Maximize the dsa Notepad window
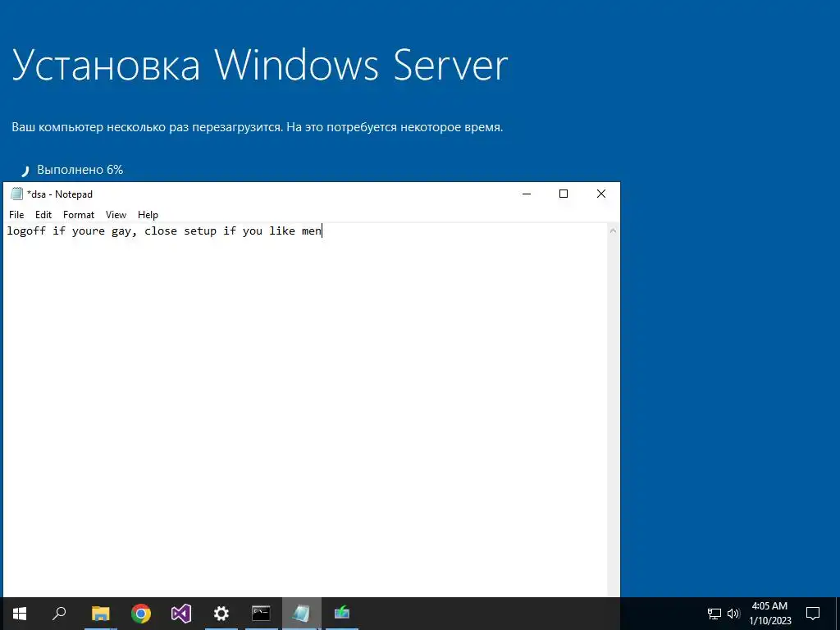This screenshot has width=840, height=630. [564, 194]
